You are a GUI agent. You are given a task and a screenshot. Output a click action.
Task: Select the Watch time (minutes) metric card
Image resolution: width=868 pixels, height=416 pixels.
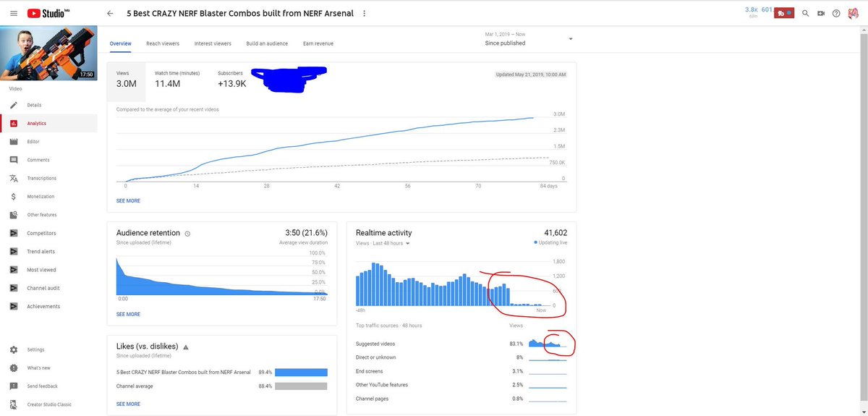(x=177, y=81)
